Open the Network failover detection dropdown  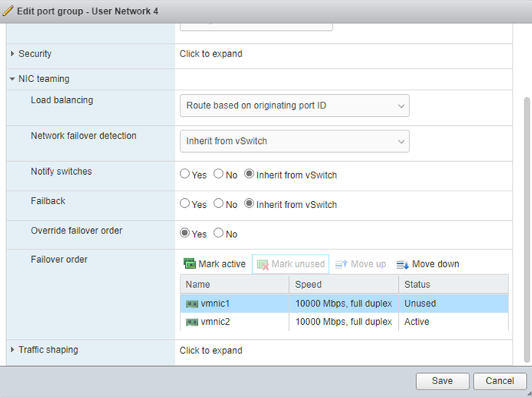click(x=294, y=141)
